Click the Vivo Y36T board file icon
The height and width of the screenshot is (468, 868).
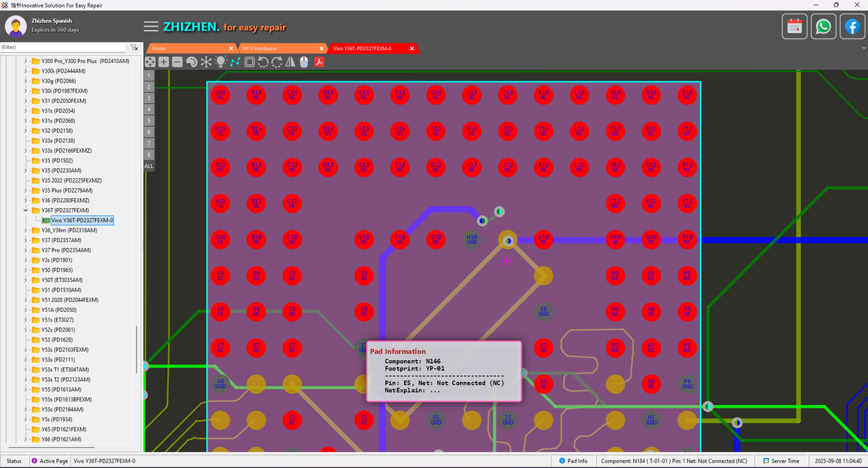tap(45, 220)
